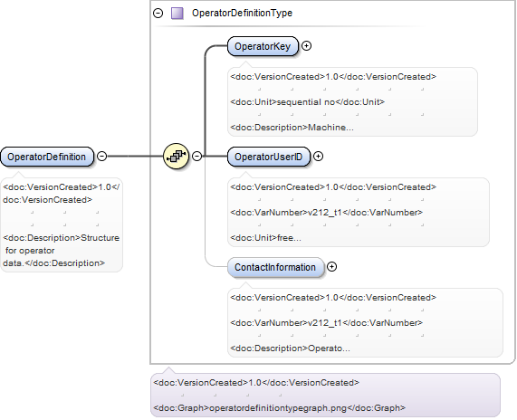Click the 'doc:Unit>free...' annotation line
Image resolution: width=517 pixels, height=420 pixels.
click(265, 238)
